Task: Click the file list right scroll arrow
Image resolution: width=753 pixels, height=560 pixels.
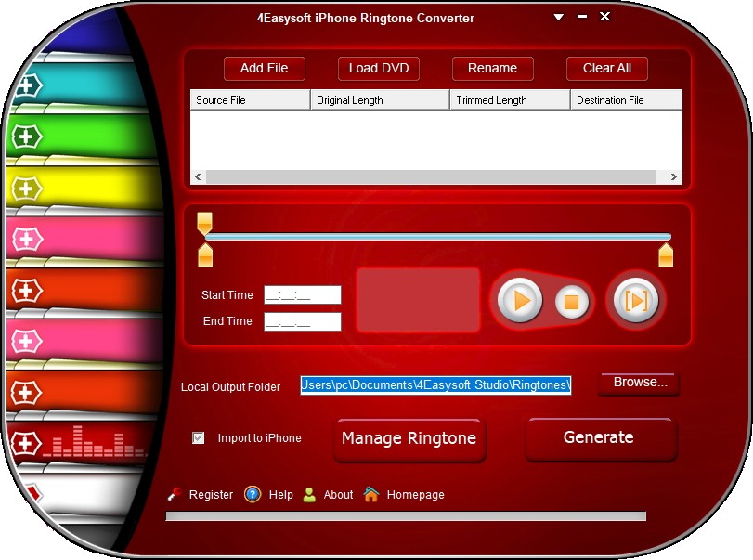Action: click(674, 176)
